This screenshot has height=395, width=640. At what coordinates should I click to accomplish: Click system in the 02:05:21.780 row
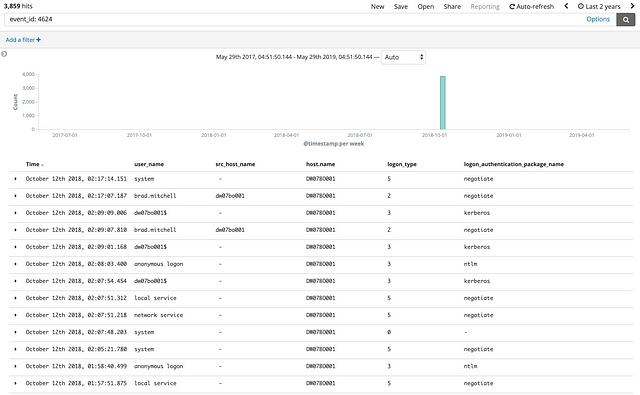[144, 349]
